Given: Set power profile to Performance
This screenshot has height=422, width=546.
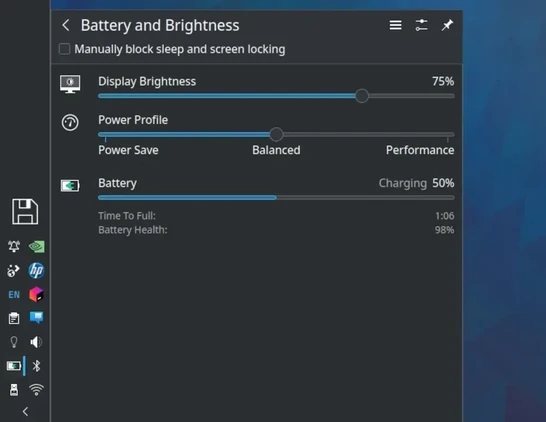Looking at the screenshot, I should 420,150.
